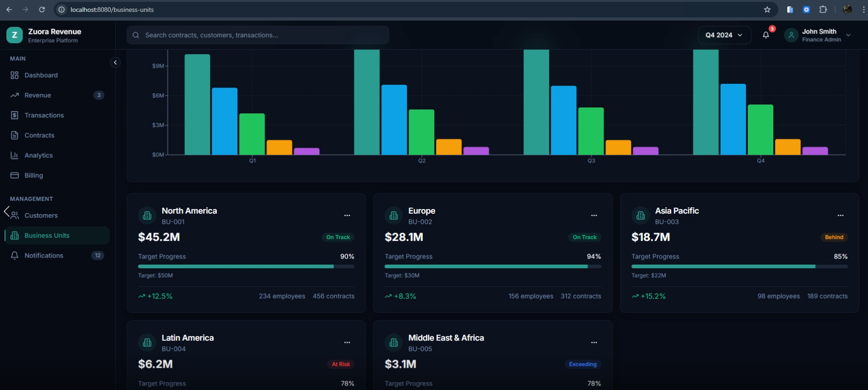Click Europe target progress bar

pyautogui.click(x=492, y=267)
